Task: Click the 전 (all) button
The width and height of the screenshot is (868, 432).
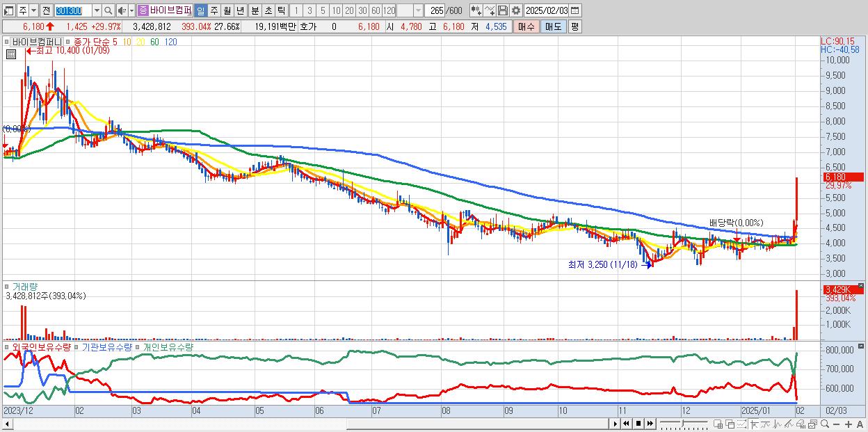Action: coord(46,10)
